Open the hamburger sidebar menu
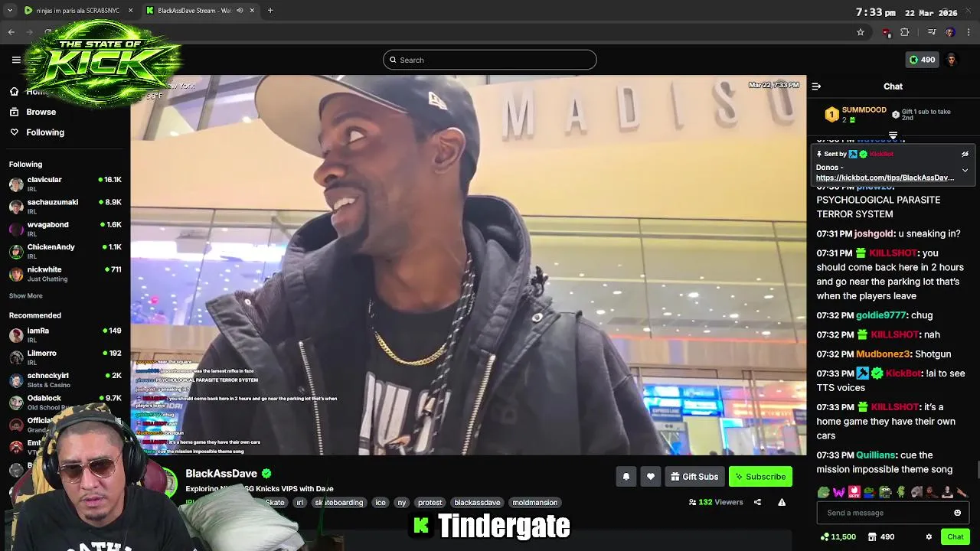The height and width of the screenshot is (551, 980). coord(16,60)
